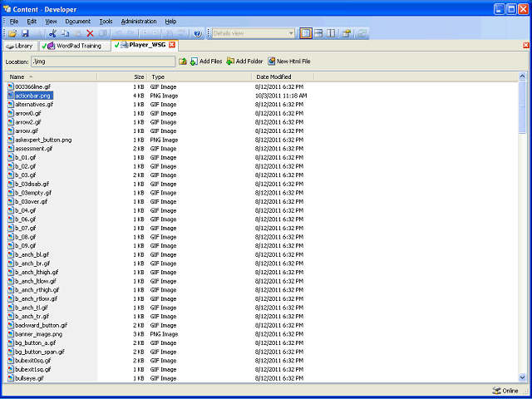Select file b_anch_lthigh.gif

(37, 272)
